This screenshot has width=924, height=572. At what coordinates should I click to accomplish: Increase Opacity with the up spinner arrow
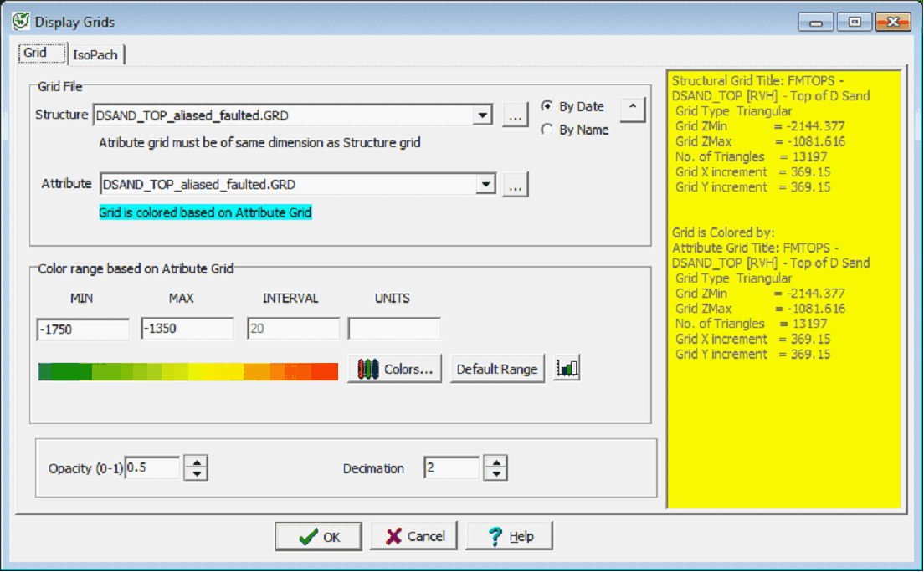coord(195,462)
